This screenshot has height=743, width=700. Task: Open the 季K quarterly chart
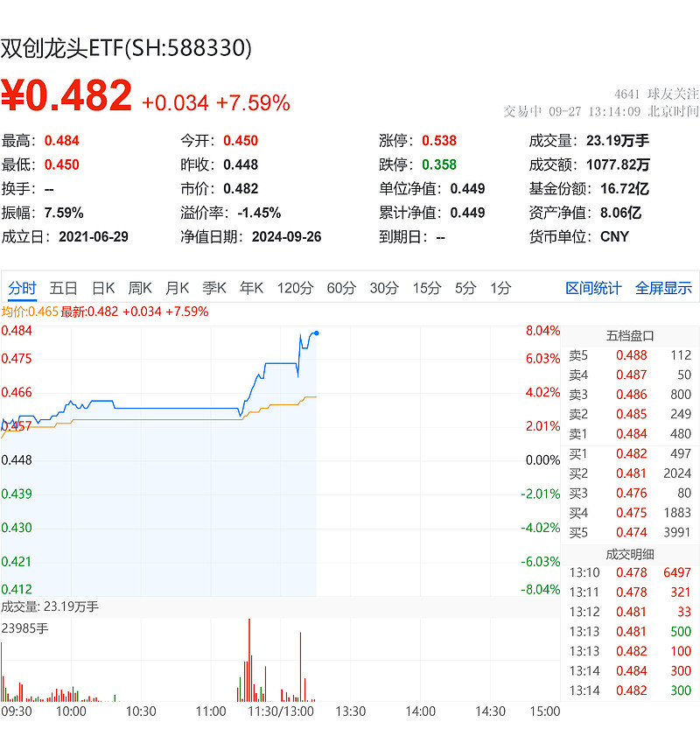tap(216, 287)
